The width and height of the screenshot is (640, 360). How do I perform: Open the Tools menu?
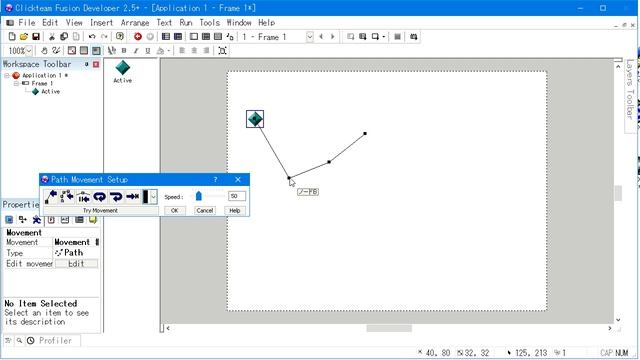pos(209,22)
